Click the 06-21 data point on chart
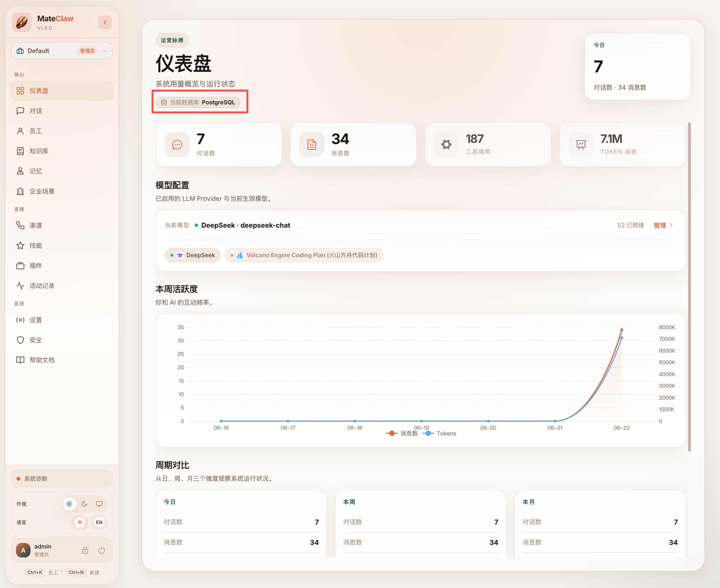 (555, 421)
